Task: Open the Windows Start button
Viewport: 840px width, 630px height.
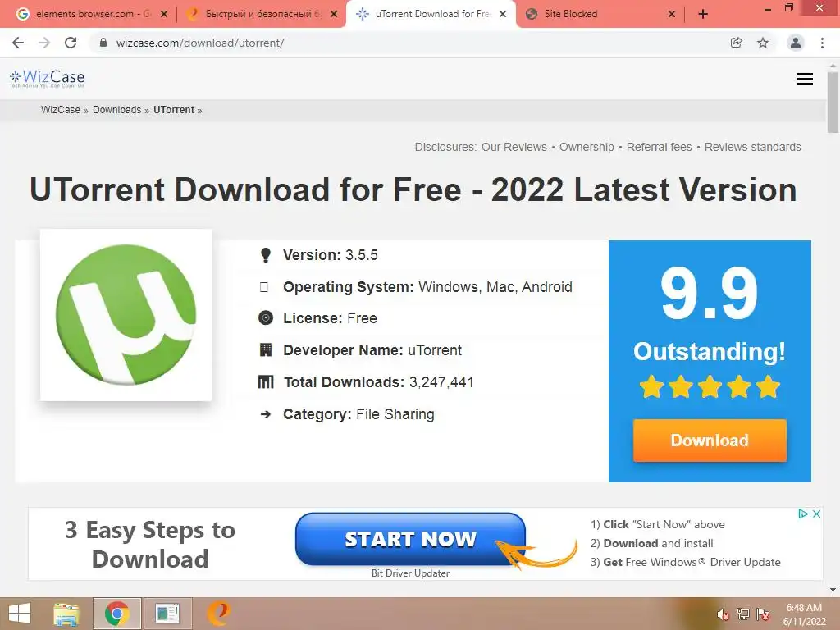Action: [20, 614]
